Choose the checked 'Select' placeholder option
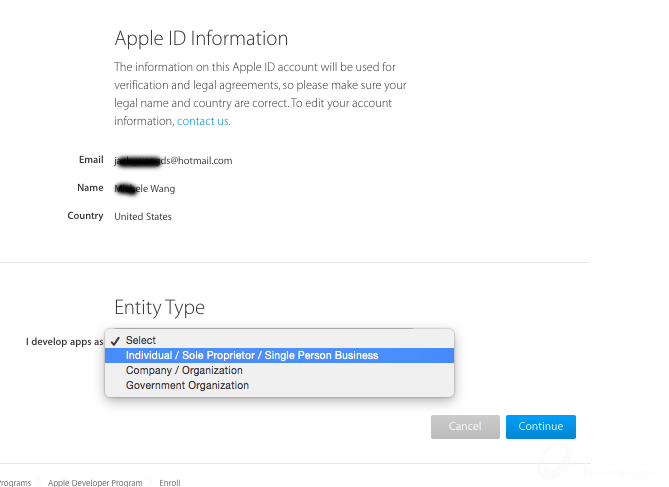 [141, 340]
